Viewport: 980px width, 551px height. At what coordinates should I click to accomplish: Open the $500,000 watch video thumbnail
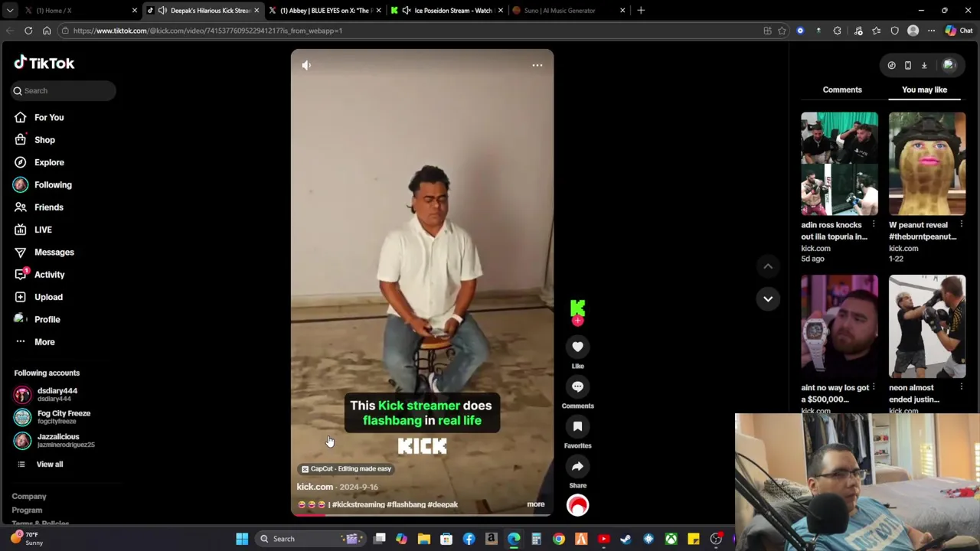[x=839, y=326]
